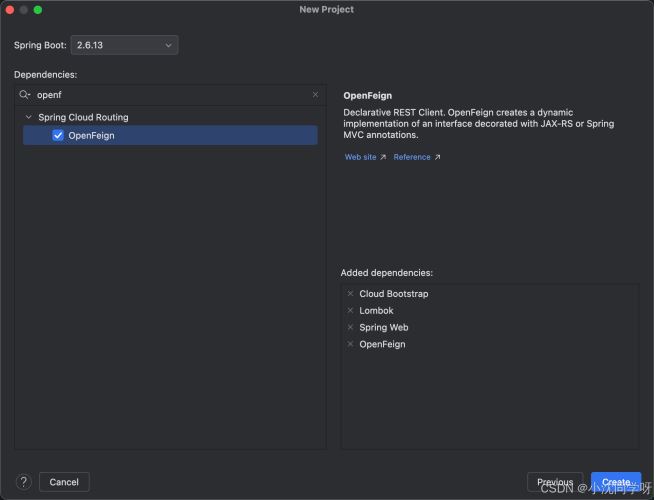Click the search magnifier icon

[24, 95]
